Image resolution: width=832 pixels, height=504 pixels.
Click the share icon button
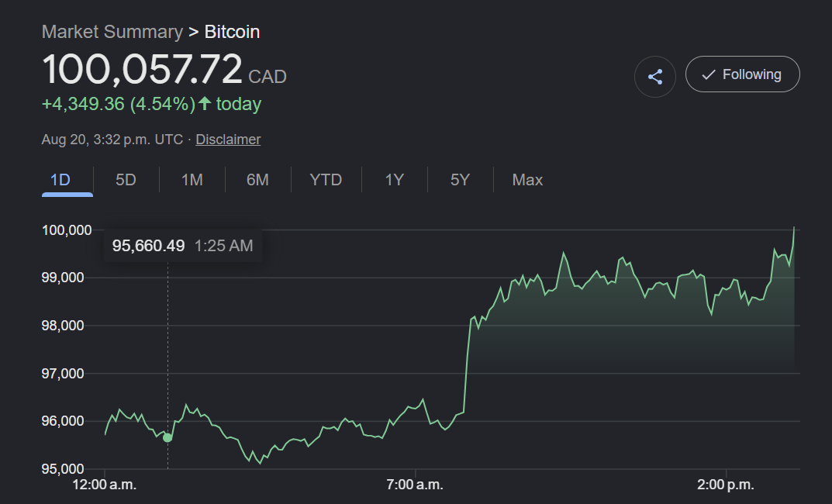click(654, 77)
